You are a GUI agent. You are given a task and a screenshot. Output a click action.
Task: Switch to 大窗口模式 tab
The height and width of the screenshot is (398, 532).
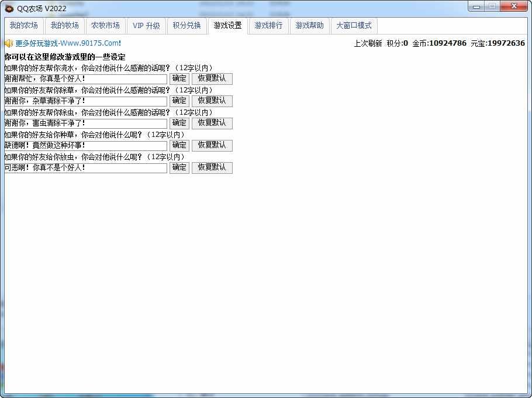(354, 26)
